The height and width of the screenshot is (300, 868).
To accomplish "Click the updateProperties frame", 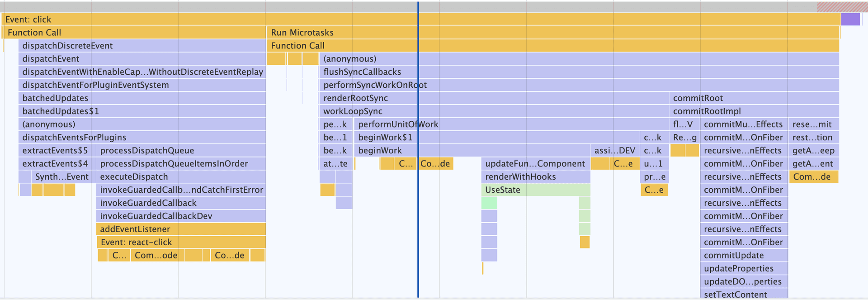I will (744, 269).
